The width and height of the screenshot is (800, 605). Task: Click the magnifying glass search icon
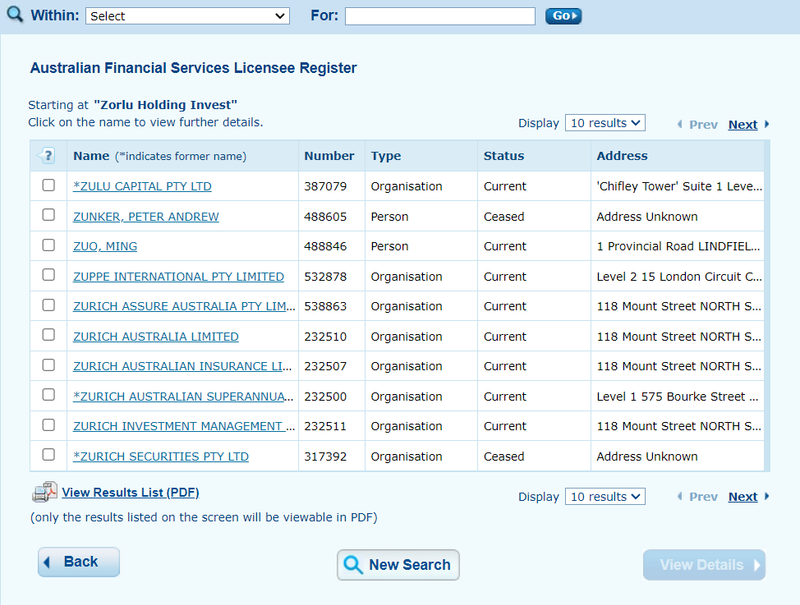pyautogui.click(x=15, y=14)
